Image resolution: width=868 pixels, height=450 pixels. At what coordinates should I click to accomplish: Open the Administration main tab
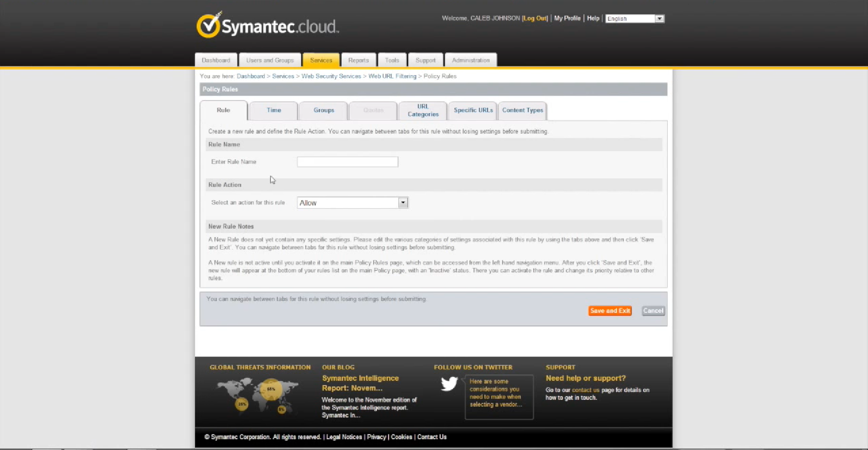[x=471, y=60]
